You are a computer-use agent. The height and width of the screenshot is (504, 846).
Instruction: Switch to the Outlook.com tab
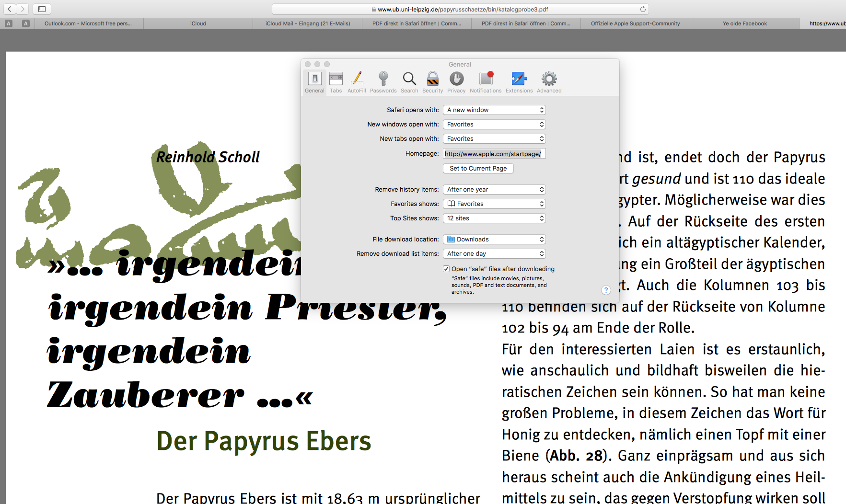point(88,23)
